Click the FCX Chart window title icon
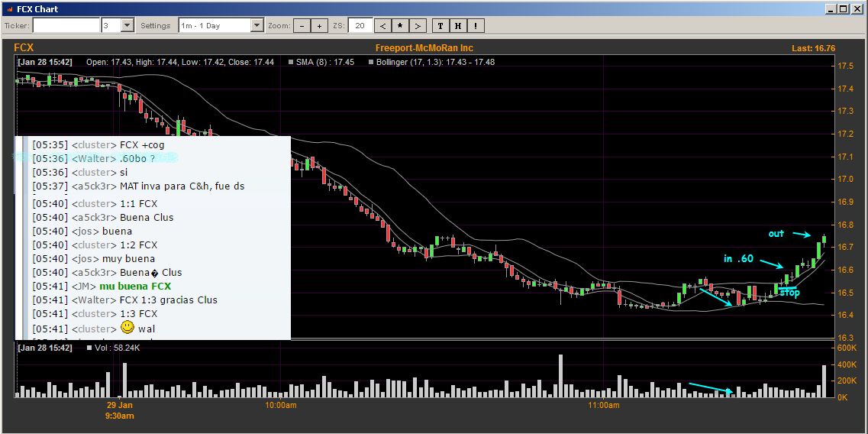Image resolution: width=868 pixels, height=434 pixels. point(9,9)
